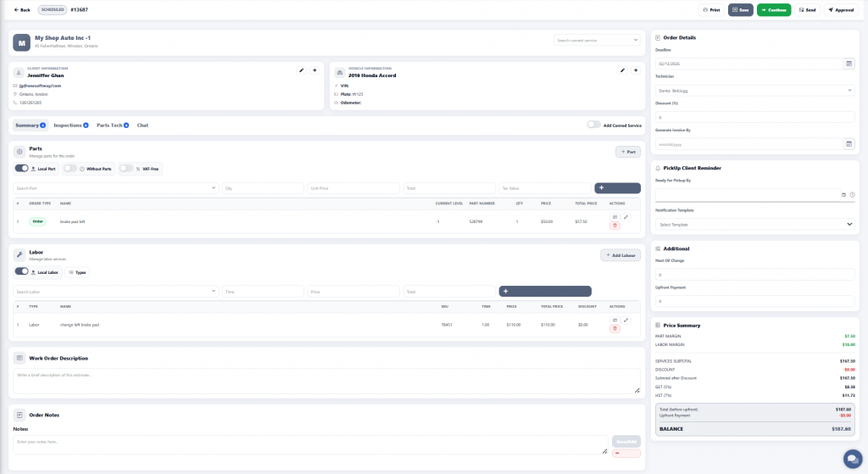Click the clock icon in Ready for Pickup By

click(852, 195)
